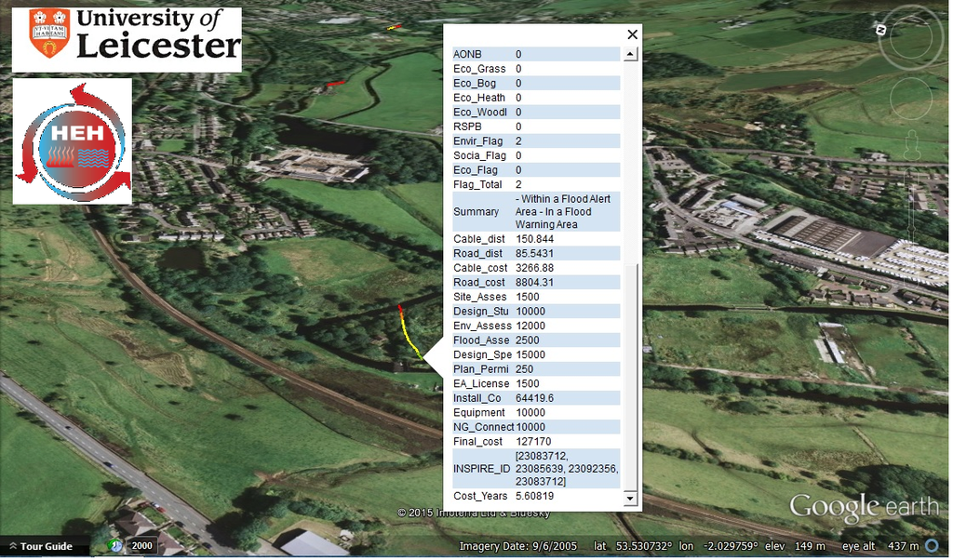Viewport: 953px width, 560px height.
Task: Click the HEH circular logo
Action: click(x=73, y=141)
